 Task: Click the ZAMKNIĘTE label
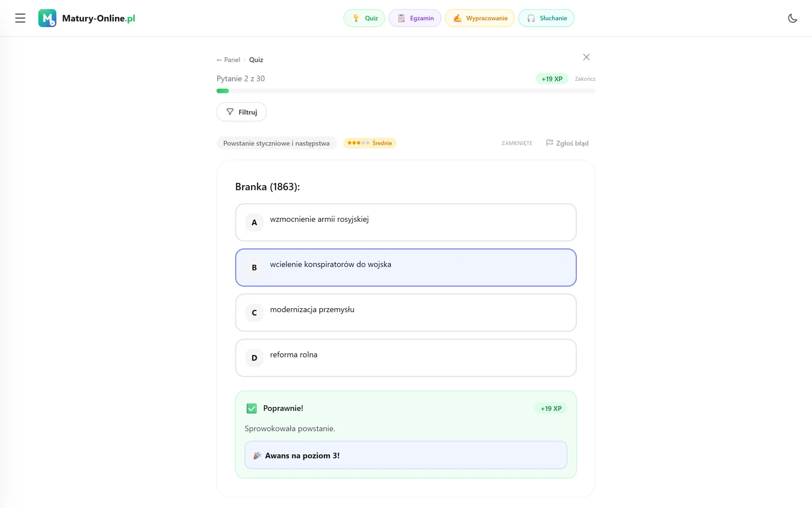[x=517, y=143]
